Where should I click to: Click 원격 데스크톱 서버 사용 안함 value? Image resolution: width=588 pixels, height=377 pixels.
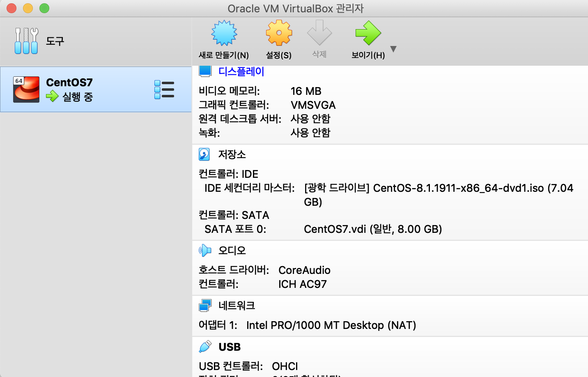tap(310, 119)
